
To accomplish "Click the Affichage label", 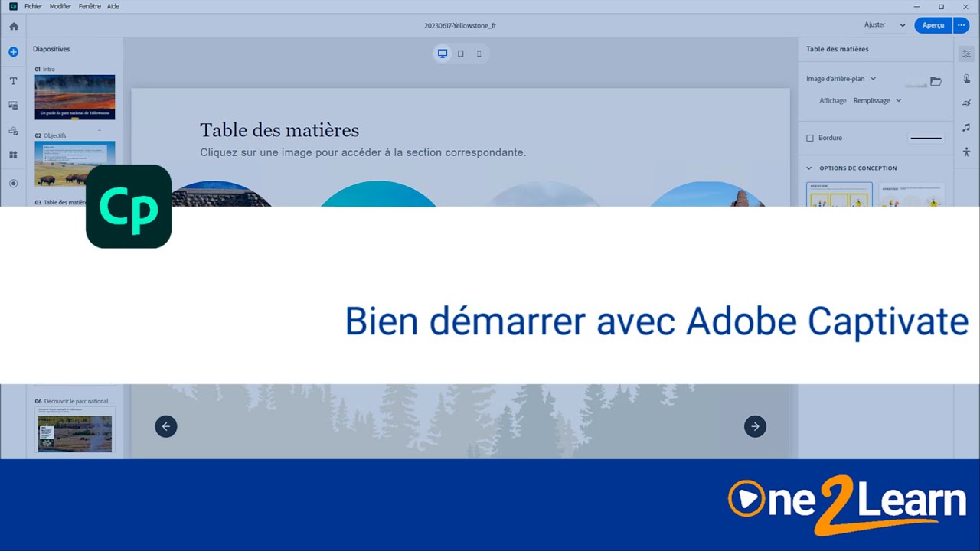I will pyautogui.click(x=833, y=100).
